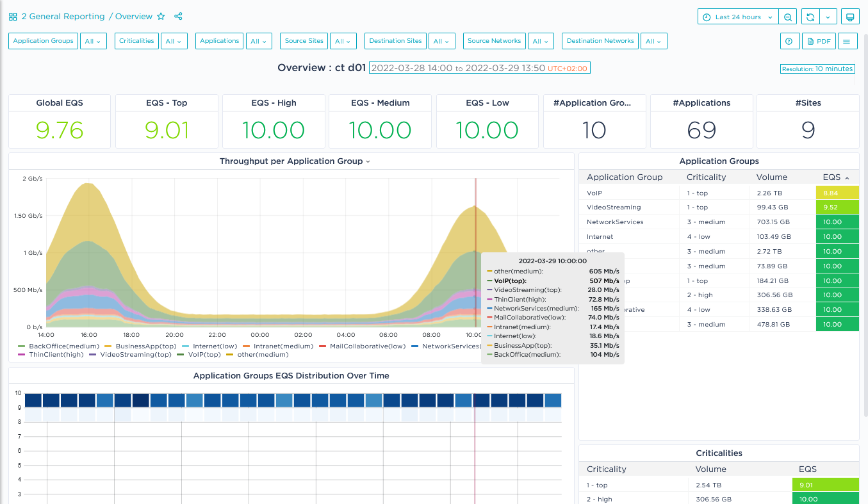Open the dashboards grid icon
This screenshot has height=504, width=868.
click(x=13, y=17)
